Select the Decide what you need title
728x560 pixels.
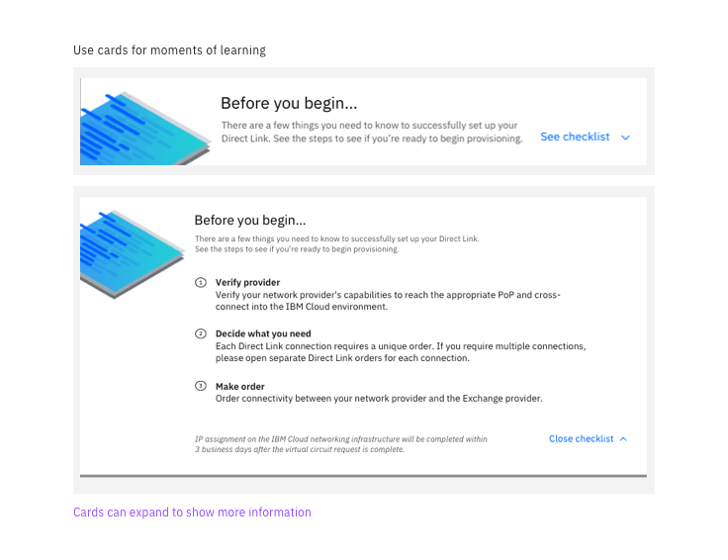click(x=263, y=334)
